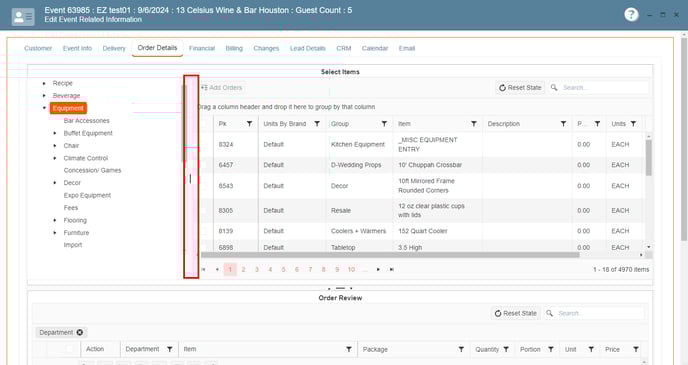Expand the Decor tree node
The height and width of the screenshot is (365, 688).
[55, 182]
